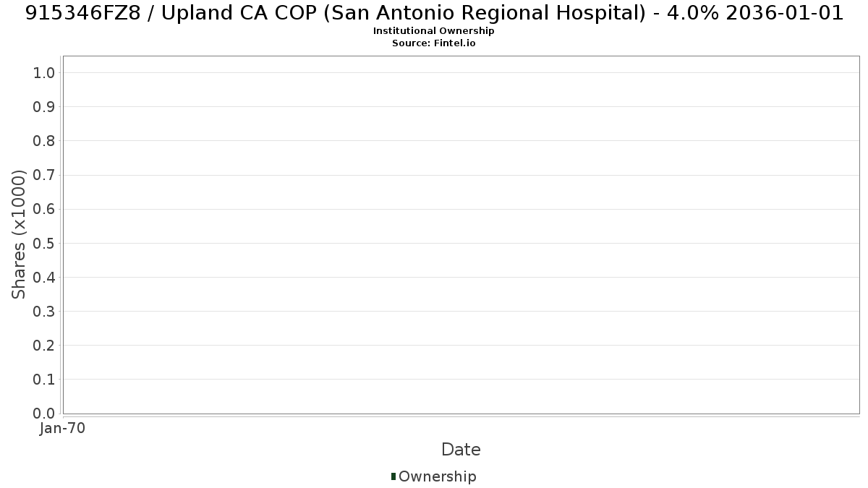The width and height of the screenshot is (868, 488).
Task: Click the Source: Fintel.io text
Action: pos(434,43)
